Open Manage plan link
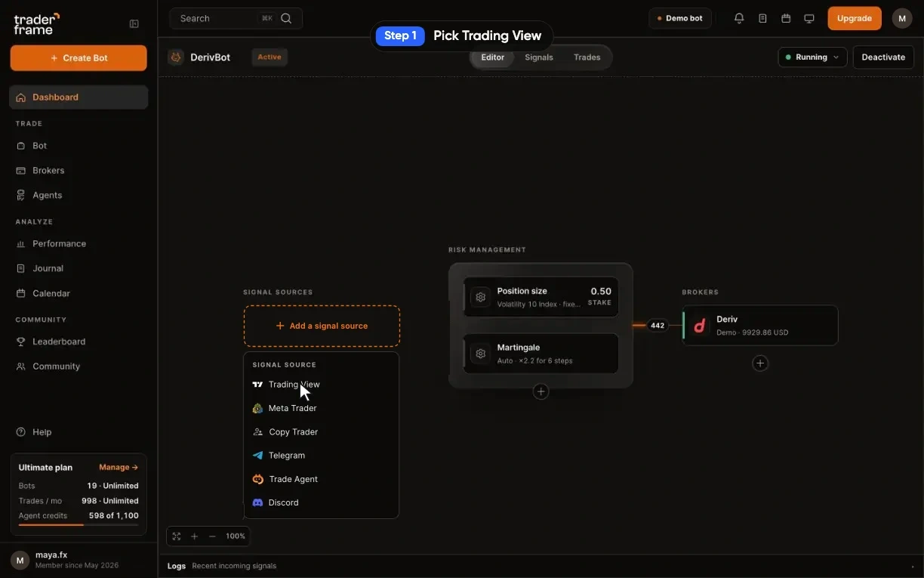This screenshot has width=924, height=578. tap(119, 468)
